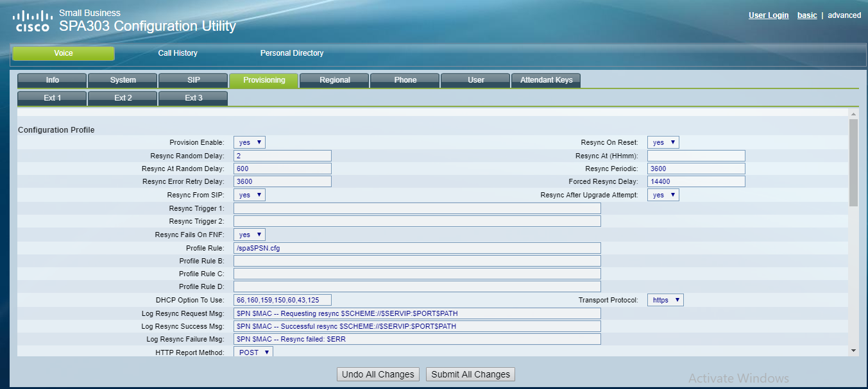Open the Ext 2 tab
868x389 pixels.
(x=123, y=98)
